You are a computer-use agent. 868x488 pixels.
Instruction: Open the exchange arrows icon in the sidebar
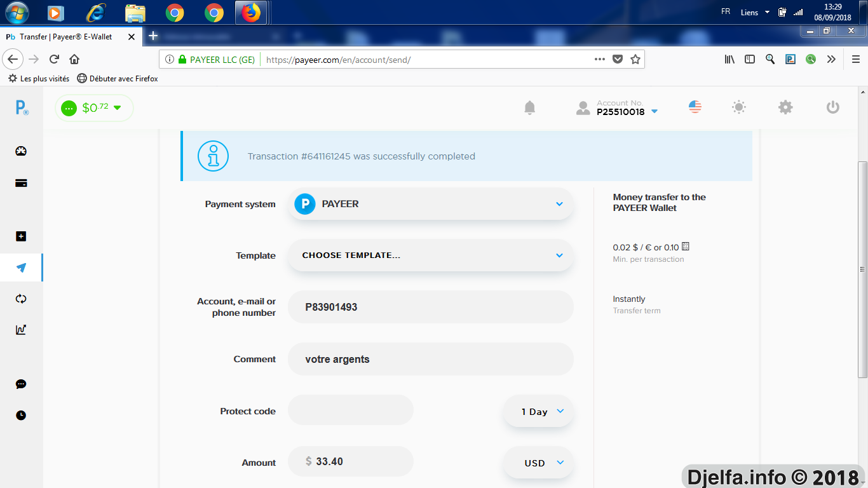point(21,299)
